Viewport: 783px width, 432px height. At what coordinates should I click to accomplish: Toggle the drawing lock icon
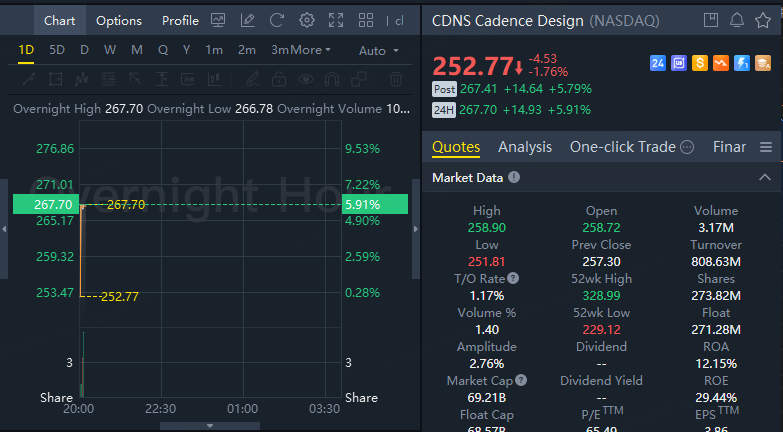279,78
